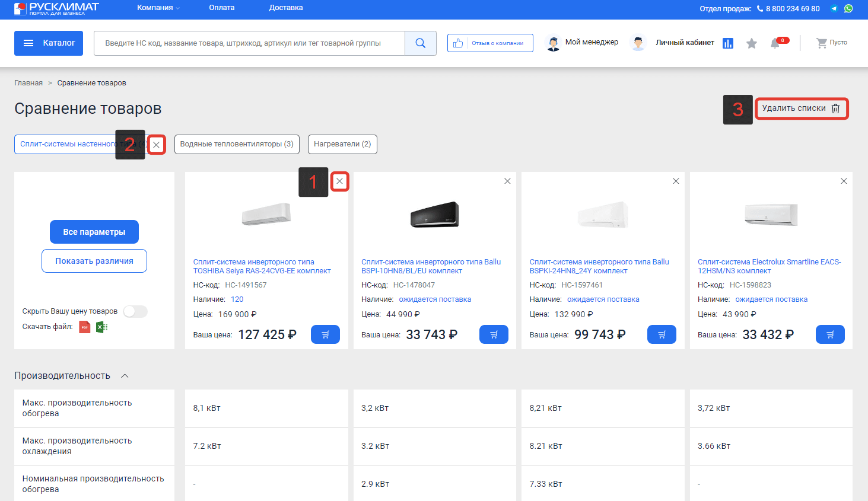Open Ballu BSPI-10HN8/BL/EU product link
This screenshot has width=868, height=501.
(x=431, y=266)
